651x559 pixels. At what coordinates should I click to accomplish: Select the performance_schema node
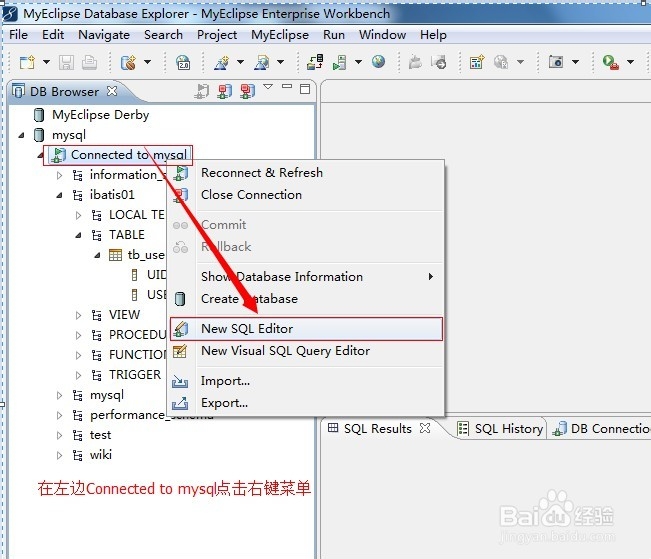[128, 415]
